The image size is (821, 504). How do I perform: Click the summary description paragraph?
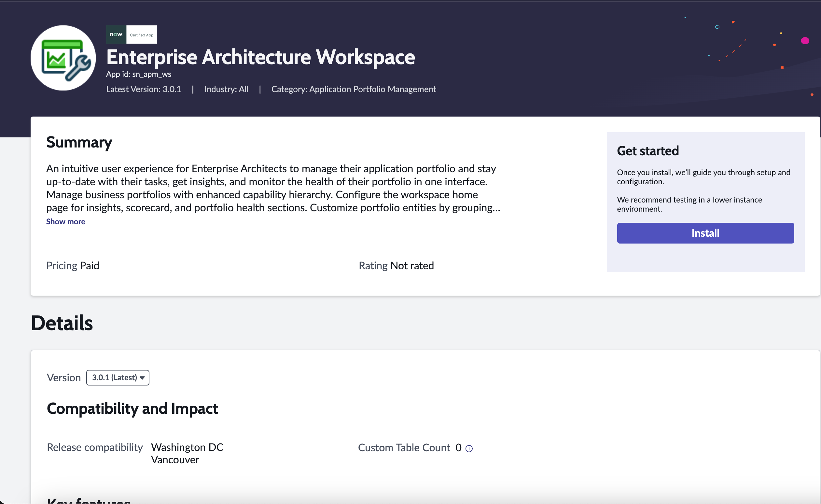273,188
